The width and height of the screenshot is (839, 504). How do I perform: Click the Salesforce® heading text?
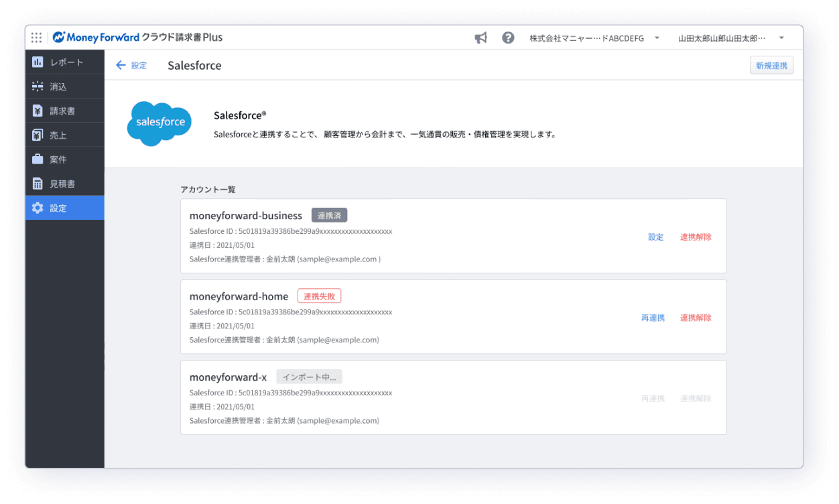pos(240,115)
